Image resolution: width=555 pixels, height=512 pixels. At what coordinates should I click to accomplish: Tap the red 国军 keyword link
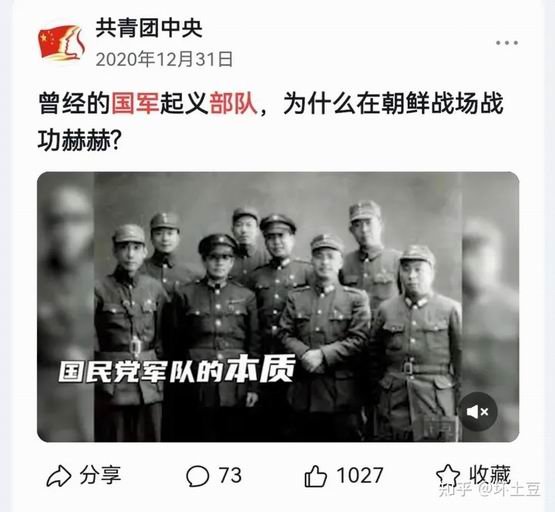coord(135,103)
